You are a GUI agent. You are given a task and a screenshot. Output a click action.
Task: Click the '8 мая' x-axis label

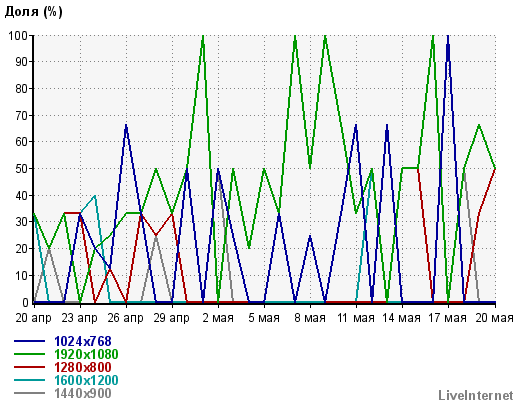click(310, 318)
